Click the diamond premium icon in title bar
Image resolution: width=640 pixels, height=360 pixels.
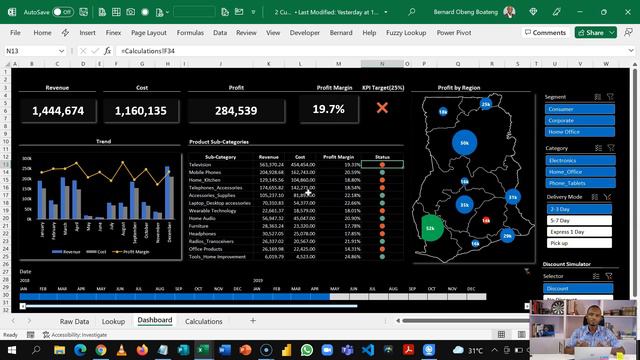tap(533, 12)
